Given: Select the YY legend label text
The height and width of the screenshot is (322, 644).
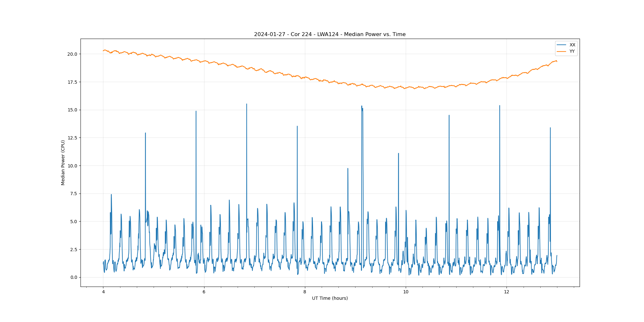Looking at the screenshot, I should [572, 52].
